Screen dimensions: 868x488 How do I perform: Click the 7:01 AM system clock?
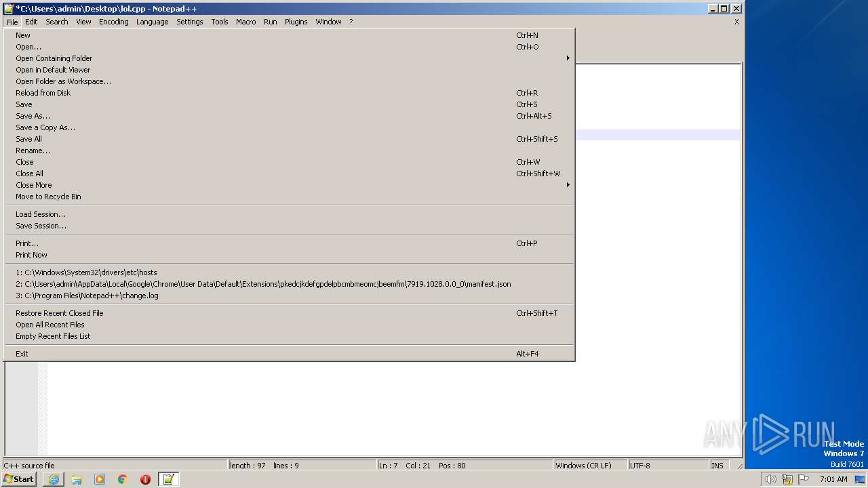[833, 479]
